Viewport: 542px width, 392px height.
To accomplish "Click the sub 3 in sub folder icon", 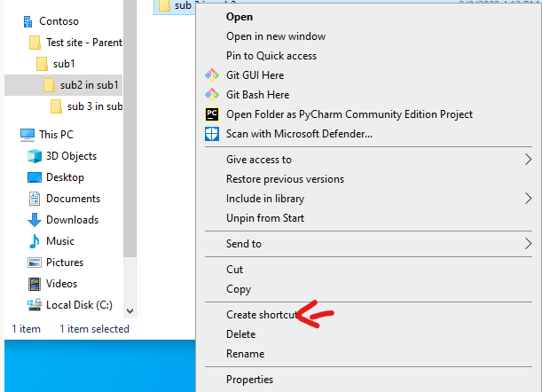I will [56, 106].
